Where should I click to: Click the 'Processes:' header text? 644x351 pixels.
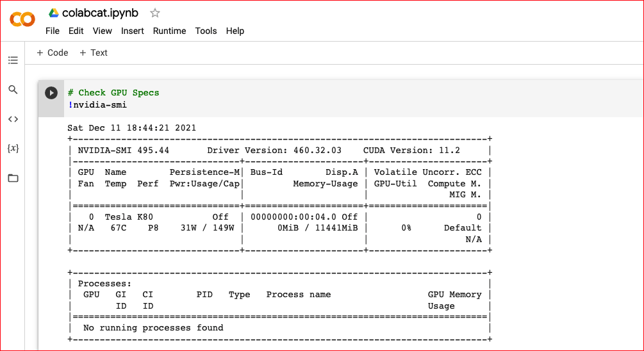click(104, 284)
